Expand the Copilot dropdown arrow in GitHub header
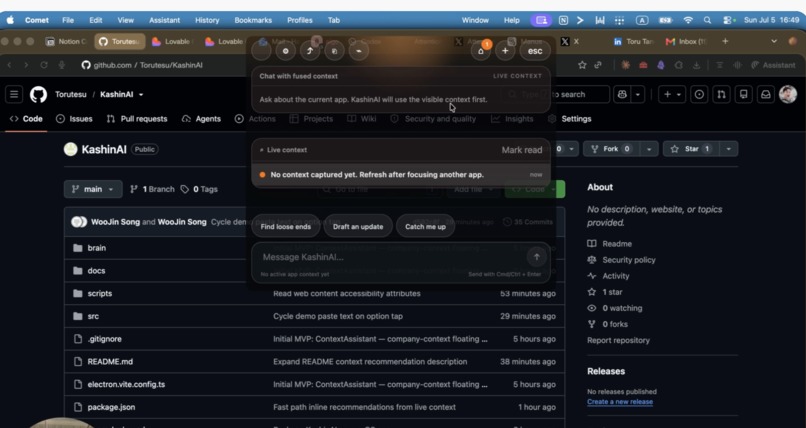The width and height of the screenshot is (806, 428). coord(638,95)
